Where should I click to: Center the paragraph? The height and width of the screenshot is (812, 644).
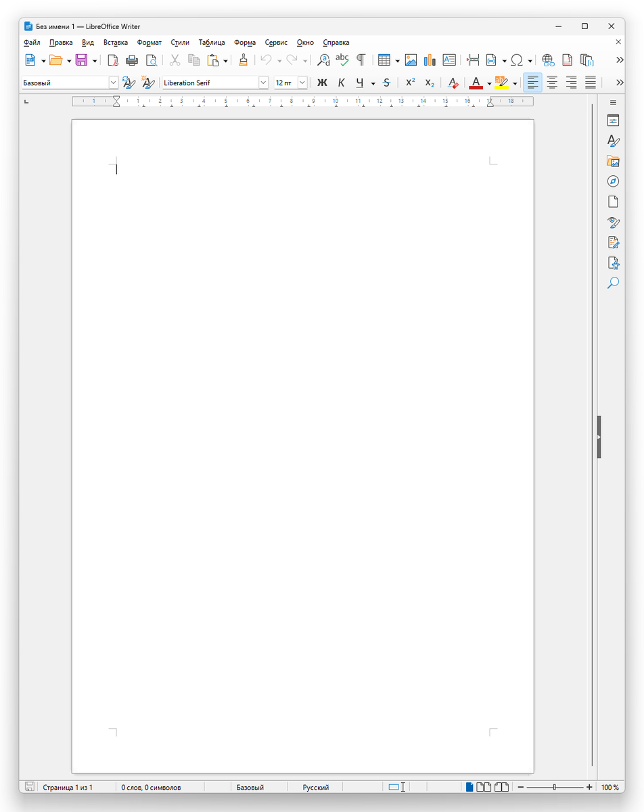[552, 83]
